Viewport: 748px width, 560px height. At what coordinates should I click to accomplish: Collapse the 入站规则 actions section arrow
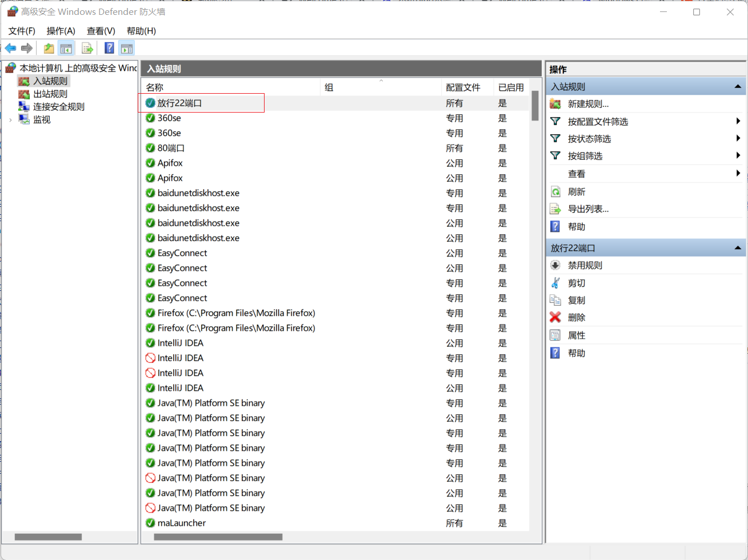pos(738,87)
